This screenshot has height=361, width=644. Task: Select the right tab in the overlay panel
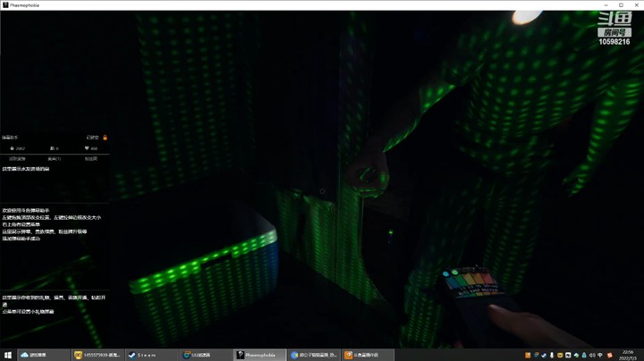(x=90, y=159)
